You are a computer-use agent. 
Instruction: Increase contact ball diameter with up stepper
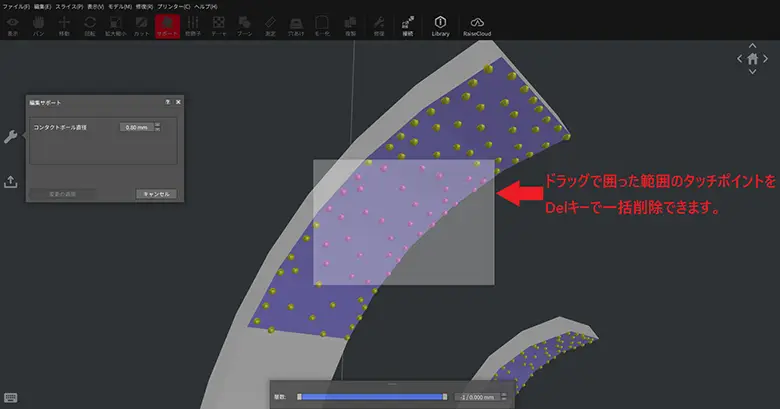[x=157, y=125]
